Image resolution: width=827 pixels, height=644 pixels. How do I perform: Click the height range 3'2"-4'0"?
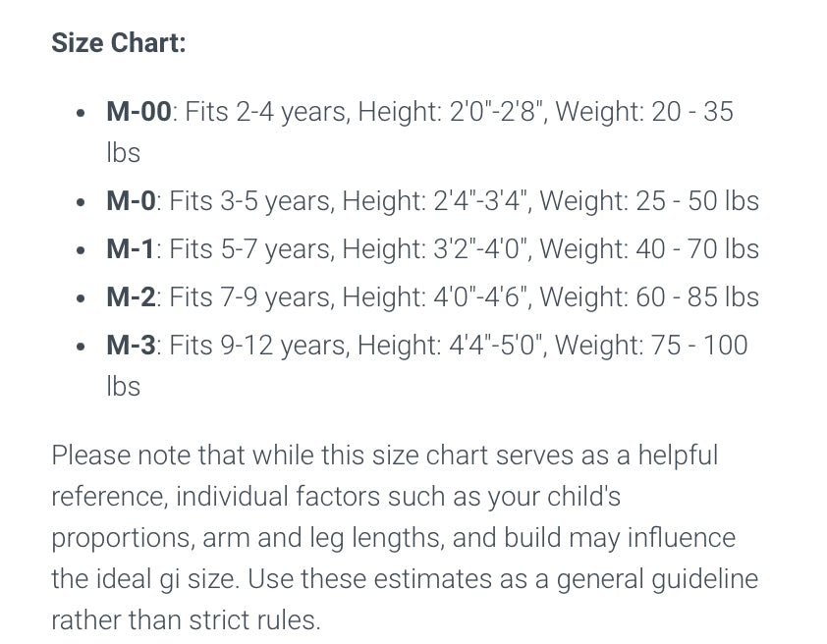coord(482,248)
